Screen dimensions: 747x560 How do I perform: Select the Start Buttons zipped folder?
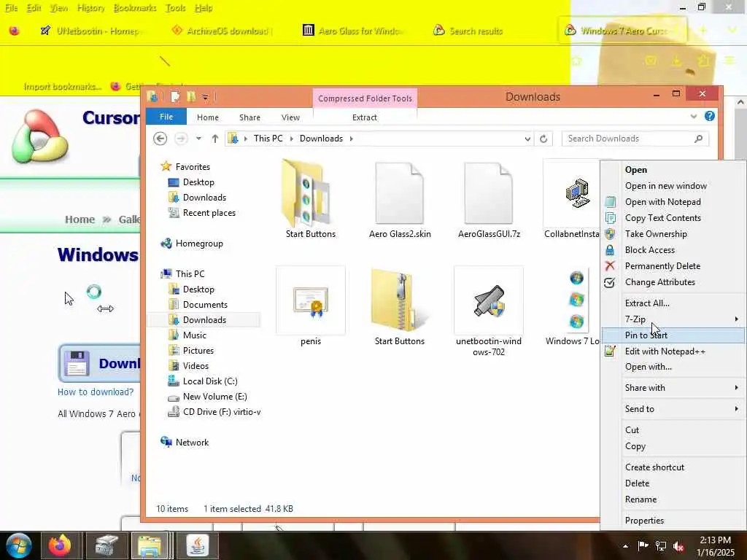click(399, 306)
